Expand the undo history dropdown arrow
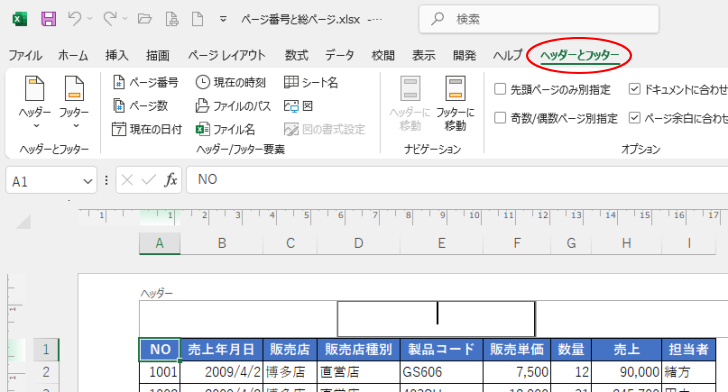 pos(90,19)
